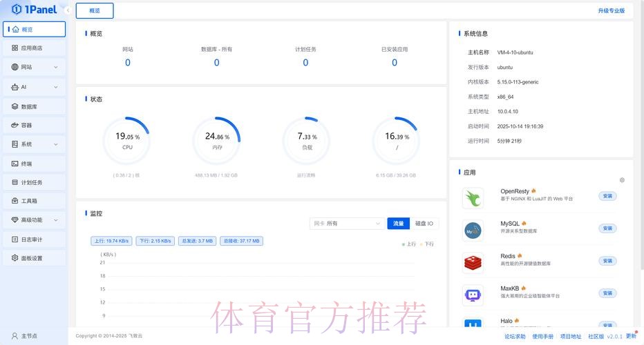644x345 pixels.
Task: Toggle 上行 series in chart legend
Action: click(x=409, y=244)
